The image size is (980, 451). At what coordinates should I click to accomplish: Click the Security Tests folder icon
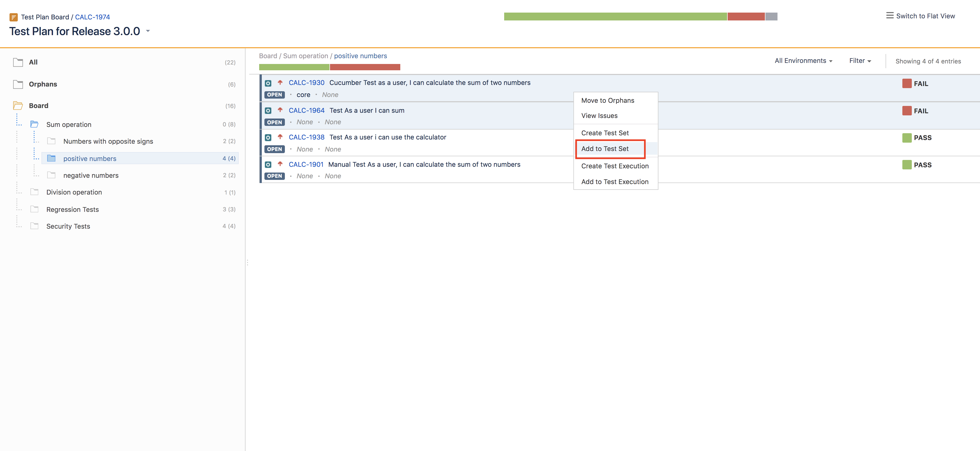(35, 226)
